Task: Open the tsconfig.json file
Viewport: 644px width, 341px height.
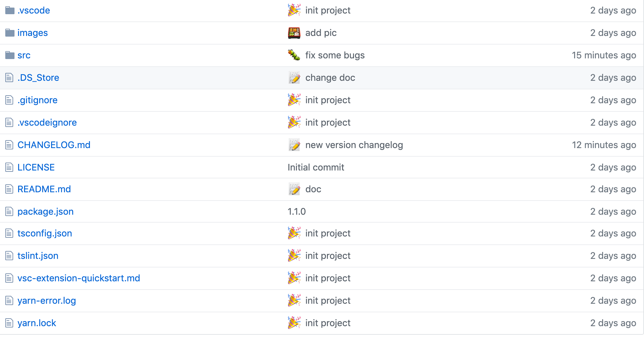Action: (x=44, y=233)
